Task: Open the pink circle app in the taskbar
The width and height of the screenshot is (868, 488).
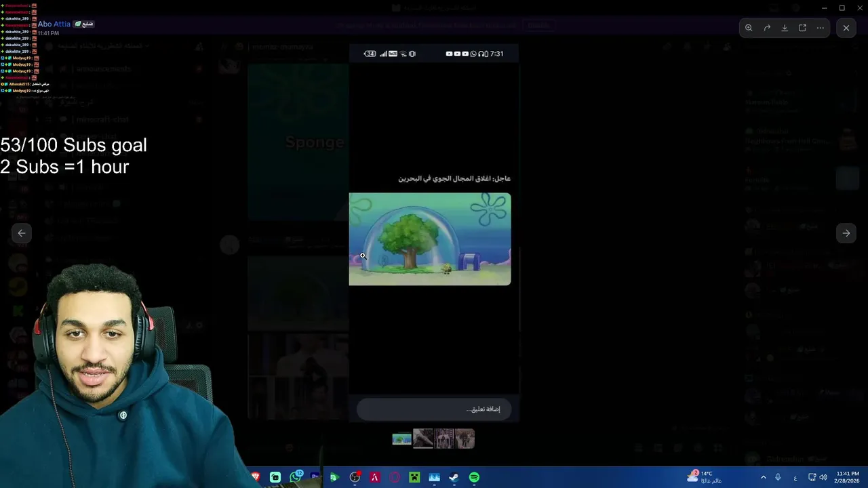Action: 395,477
